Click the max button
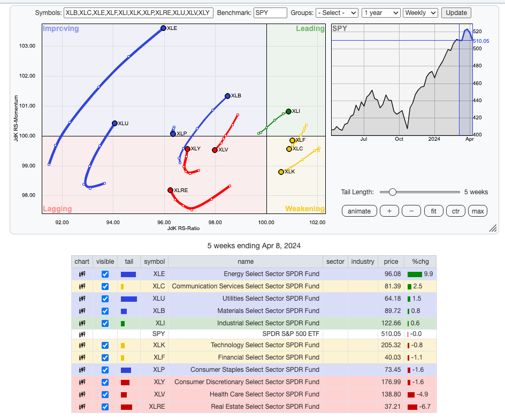The height and width of the screenshot is (420, 505). (478, 211)
